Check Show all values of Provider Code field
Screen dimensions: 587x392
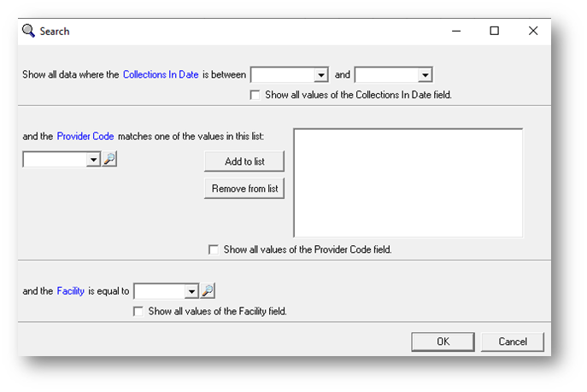click(214, 250)
